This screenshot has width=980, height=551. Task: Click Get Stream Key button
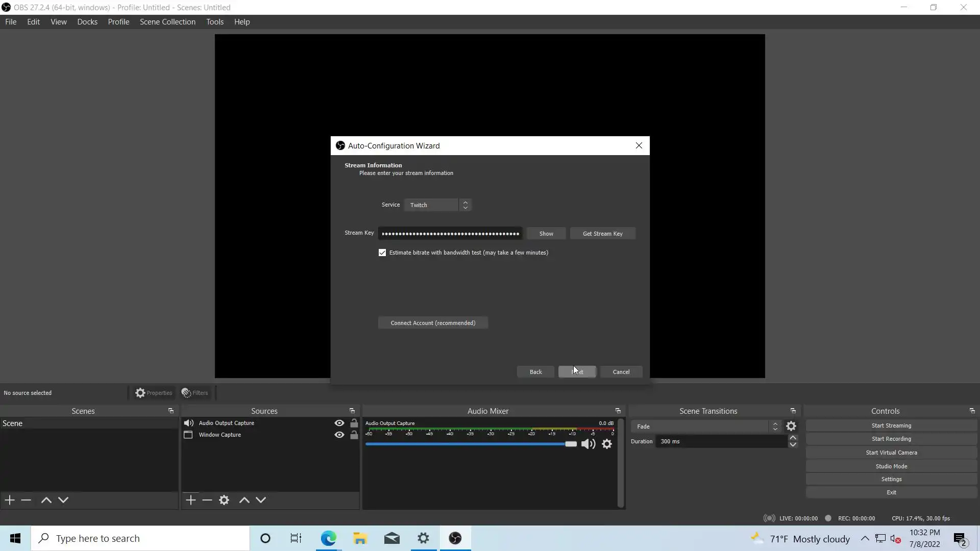(x=602, y=234)
